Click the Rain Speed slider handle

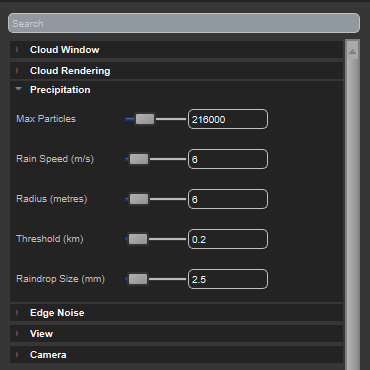[x=139, y=159]
